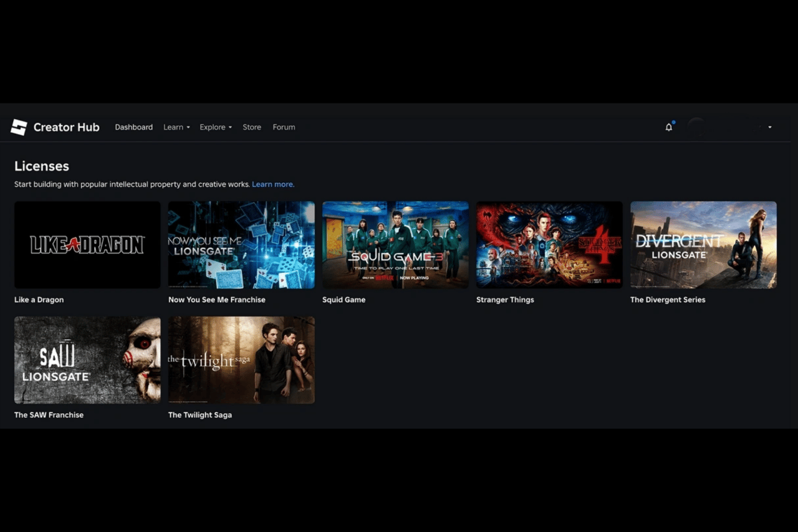Image resolution: width=798 pixels, height=532 pixels.
Task: Click the 'Like a Dragon' caption
Action: click(39, 300)
